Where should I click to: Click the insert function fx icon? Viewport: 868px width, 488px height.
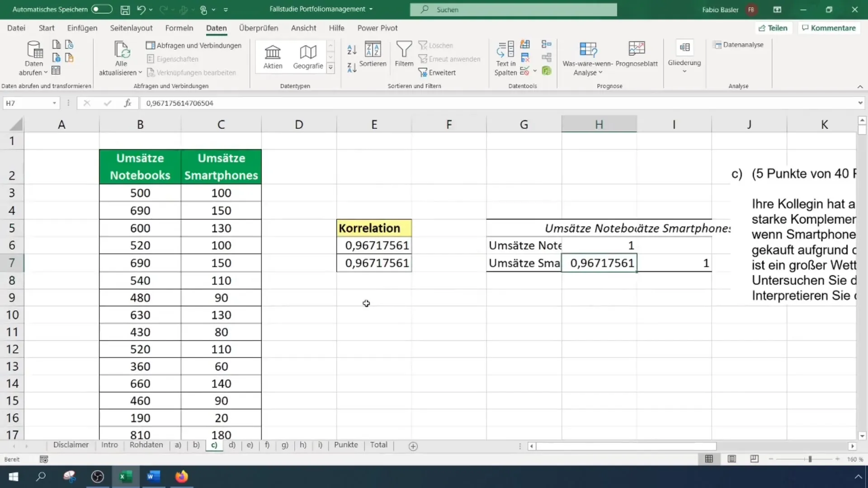(127, 103)
